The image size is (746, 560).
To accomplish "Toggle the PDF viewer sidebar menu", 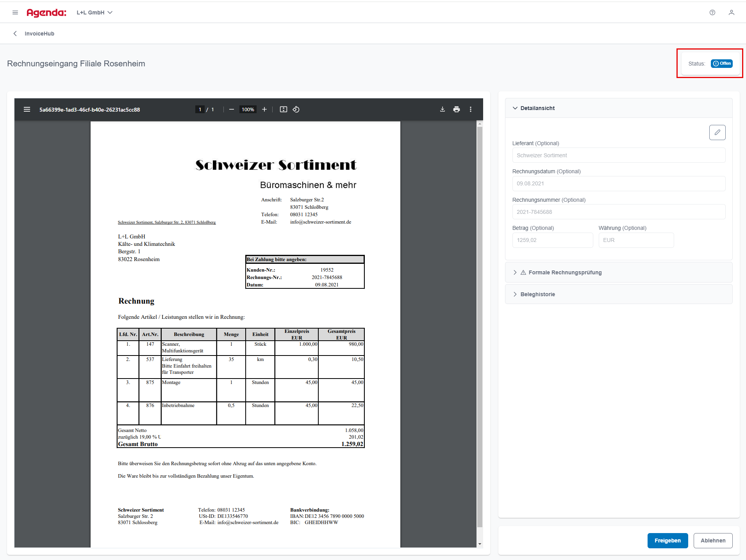I will click(x=27, y=109).
